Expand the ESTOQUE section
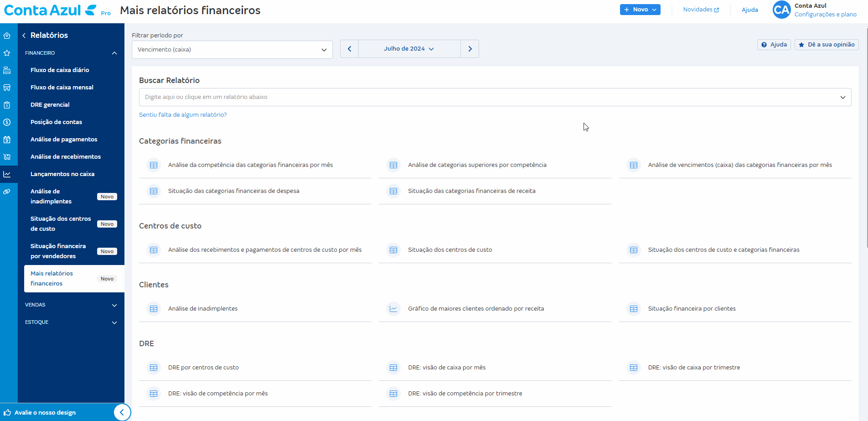The height and width of the screenshot is (421, 868). (114, 322)
